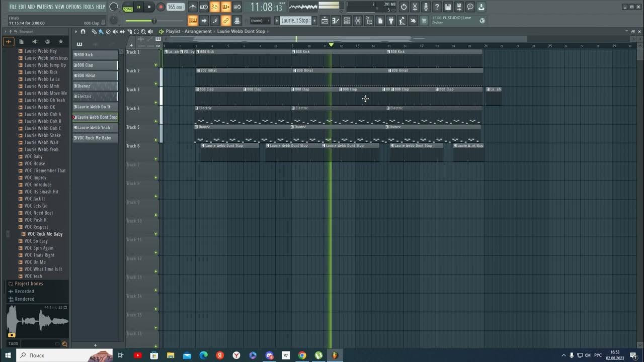Open the shopping cart content library
Image resolution: width=644 pixels, height=362 pixels.
point(424,21)
